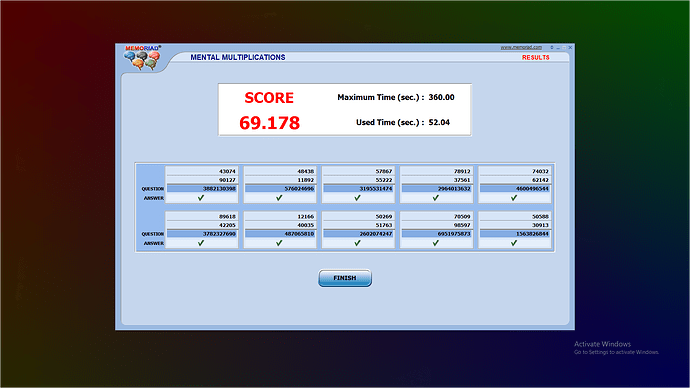Click checkmark under result 3195531474

click(x=357, y=198)
